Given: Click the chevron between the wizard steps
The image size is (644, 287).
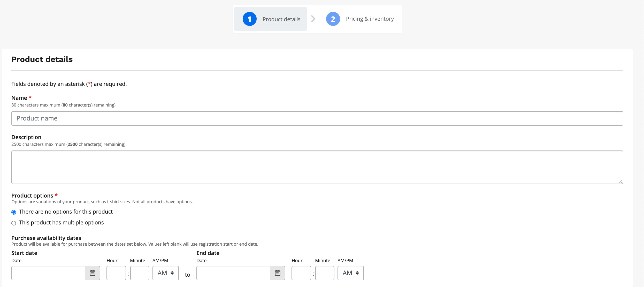Looking at the screenshot, I should click(x=313, y=19).
